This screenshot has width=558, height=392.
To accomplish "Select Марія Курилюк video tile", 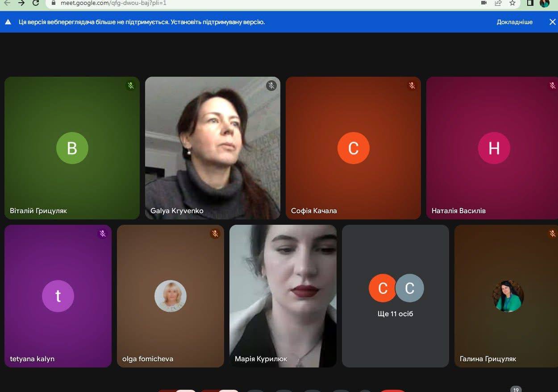I will (x=283, y=296).
